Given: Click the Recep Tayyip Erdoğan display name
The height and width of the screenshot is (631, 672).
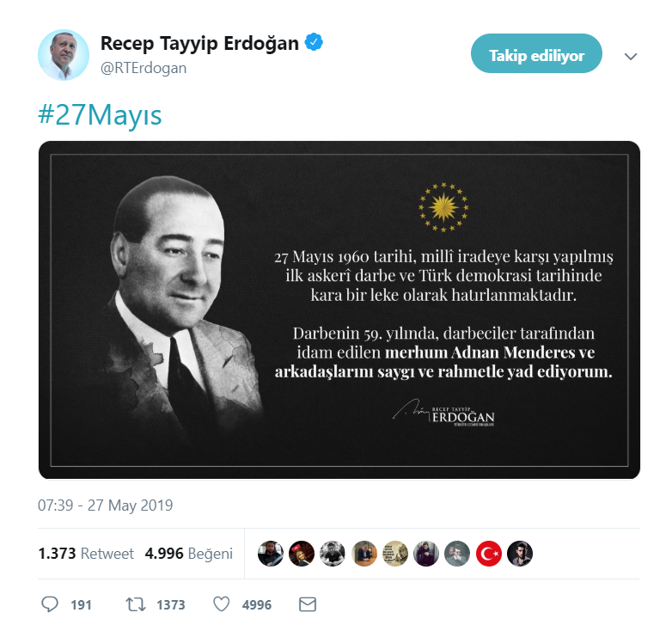Looking at the screenshot, I should click(x=199, y=43).
